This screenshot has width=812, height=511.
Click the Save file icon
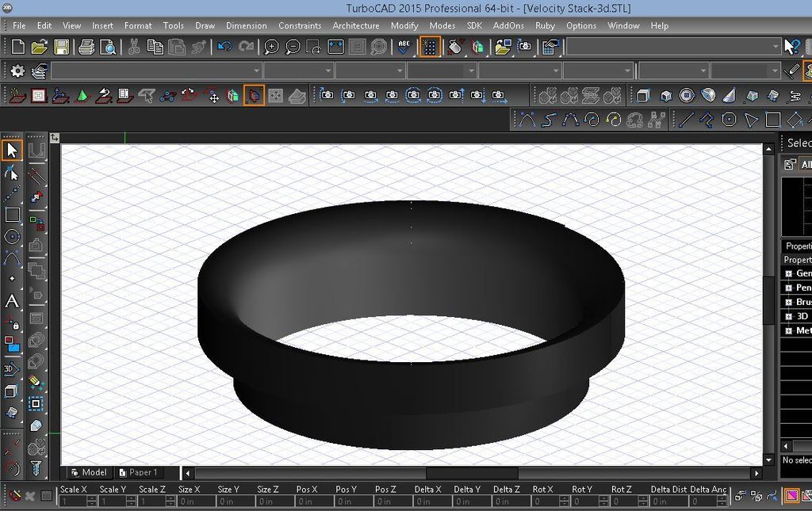click(x=61, y=47)
